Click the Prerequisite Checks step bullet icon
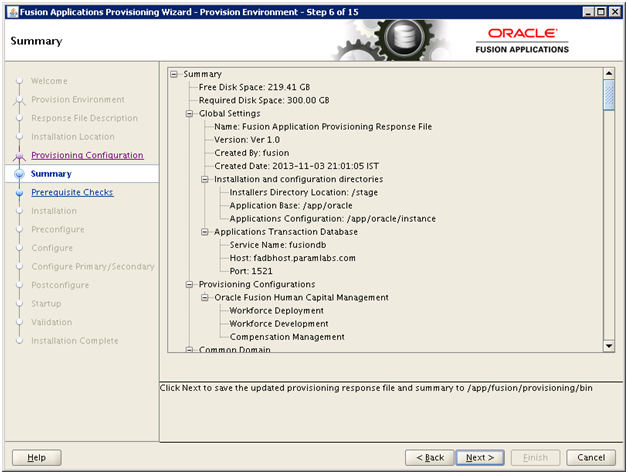The width and height of the screenshot is (628, 474). [19, 193]
